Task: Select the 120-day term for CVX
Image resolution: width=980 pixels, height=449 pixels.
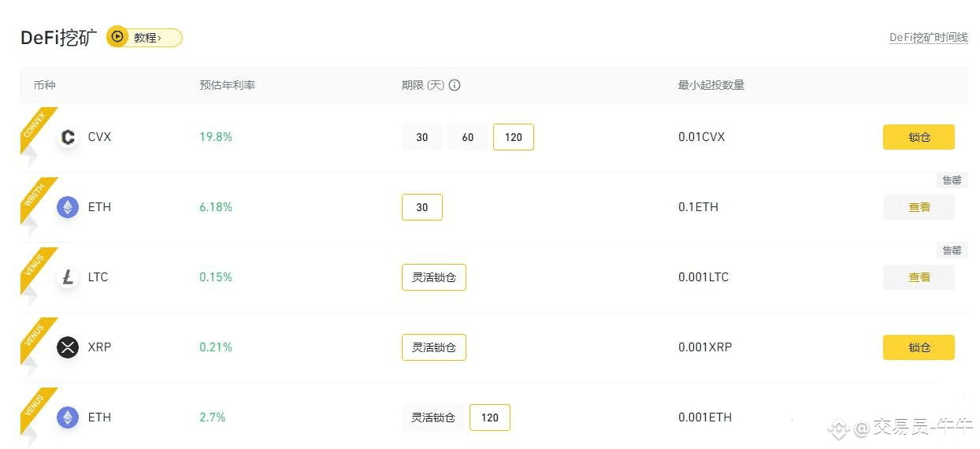Action: pyautogui.click(x=514, y=137)
